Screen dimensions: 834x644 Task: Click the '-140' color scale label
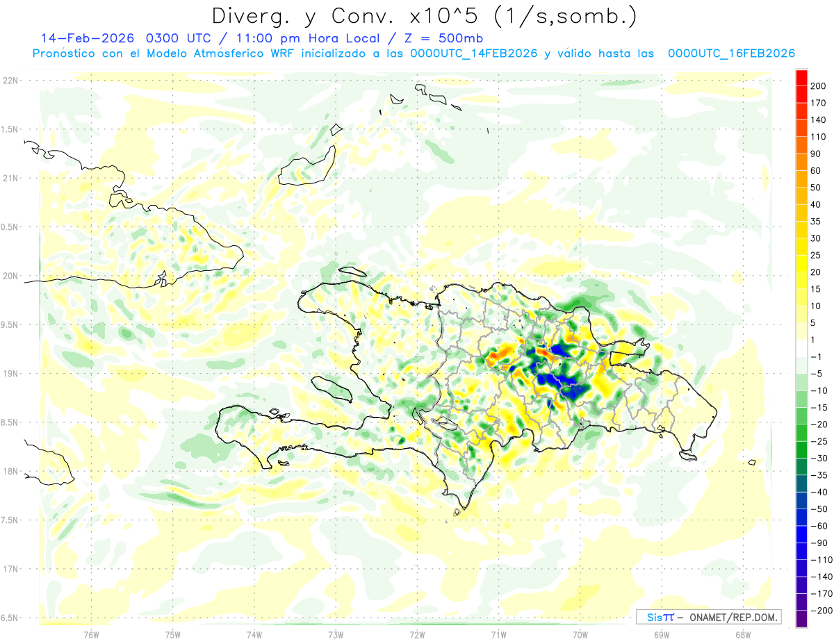(x=821, y=577)
